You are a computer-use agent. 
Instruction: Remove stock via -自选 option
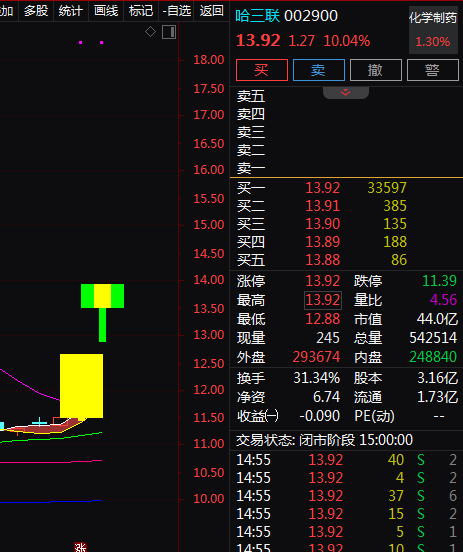point(176,11)
